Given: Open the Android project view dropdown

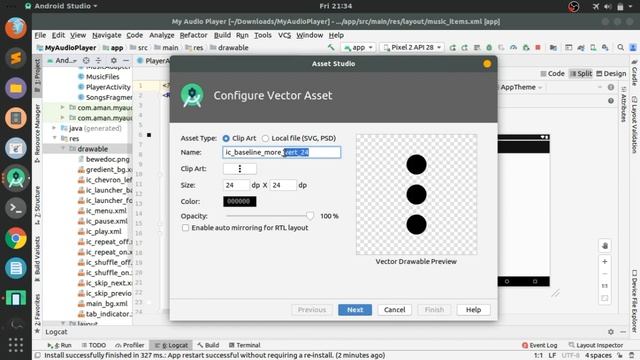Looking at the screenshot, I should click(x=62, y=60).
